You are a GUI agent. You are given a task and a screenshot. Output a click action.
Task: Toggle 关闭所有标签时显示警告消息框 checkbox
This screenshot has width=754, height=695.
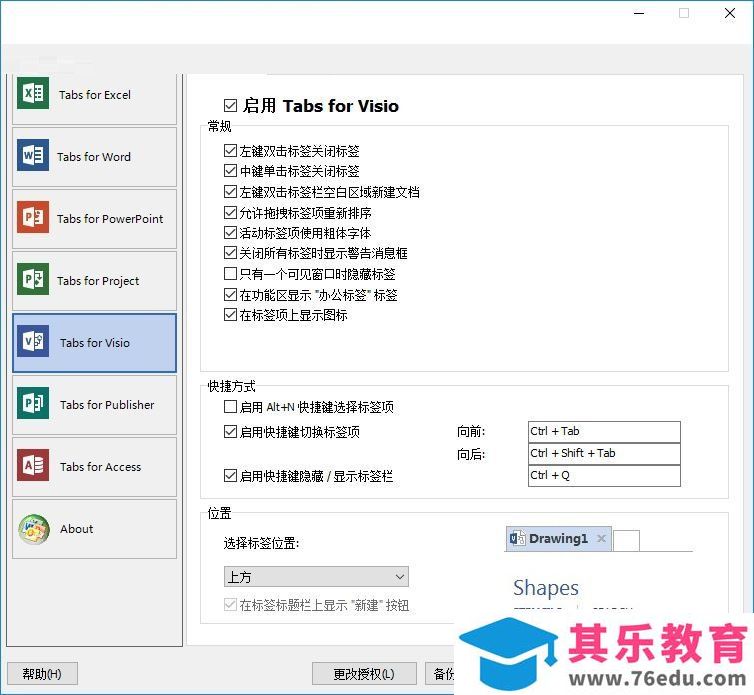coord(230,253)
